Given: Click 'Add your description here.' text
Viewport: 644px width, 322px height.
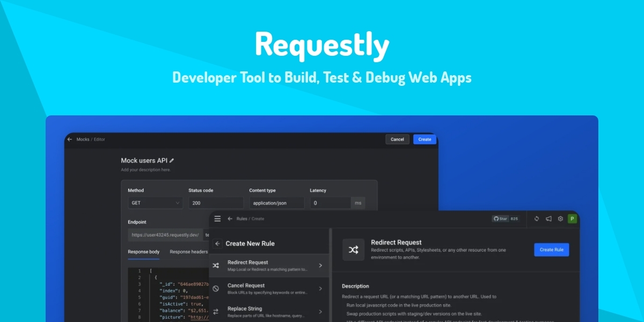Looking at the screenshot, I should click(145, 170).
